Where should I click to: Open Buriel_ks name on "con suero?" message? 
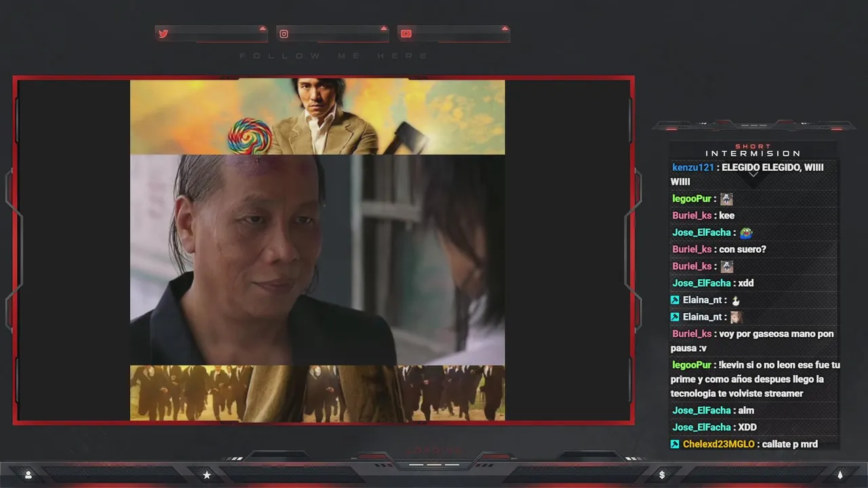pyautogui.click(x=692, y=249)
